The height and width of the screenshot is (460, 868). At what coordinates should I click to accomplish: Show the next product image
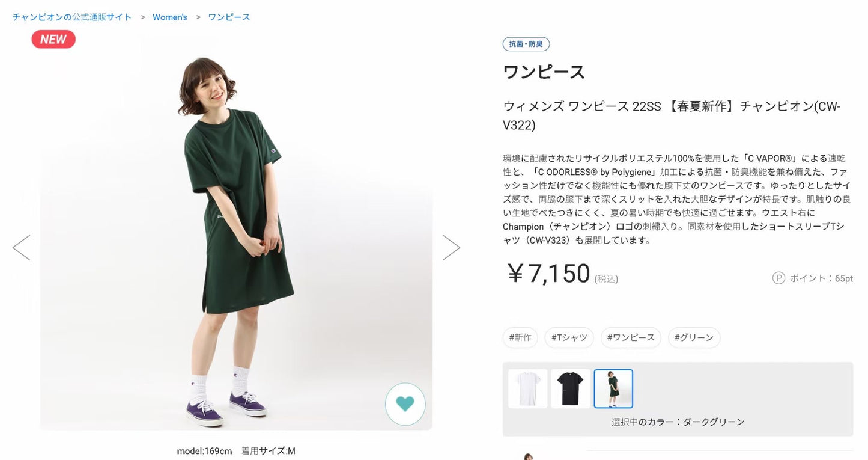tap(451, 248)
